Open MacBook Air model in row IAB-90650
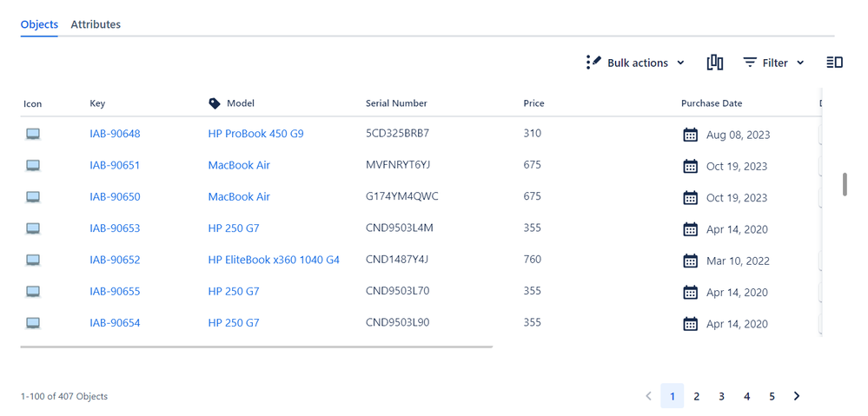The width and height of the screenshot is (868, 416). coord(239,197)
